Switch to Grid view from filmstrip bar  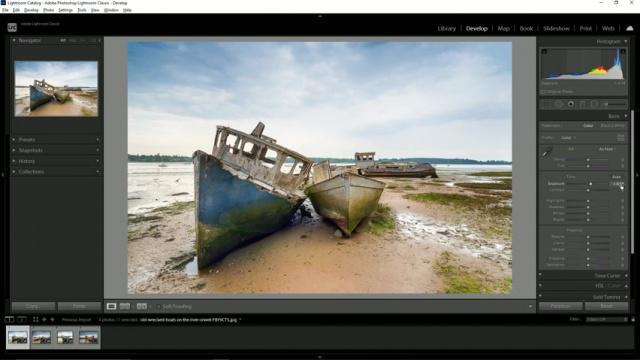tap(36, 320)
